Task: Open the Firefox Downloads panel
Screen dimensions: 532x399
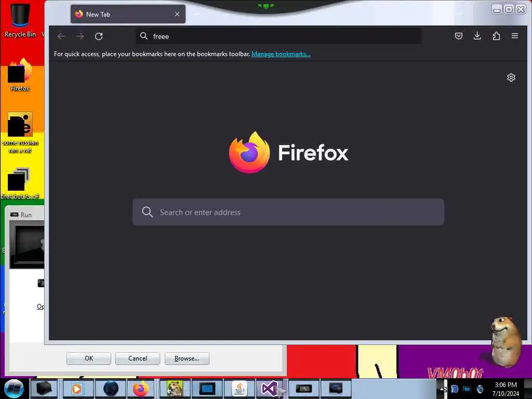Action: [477, 36]
